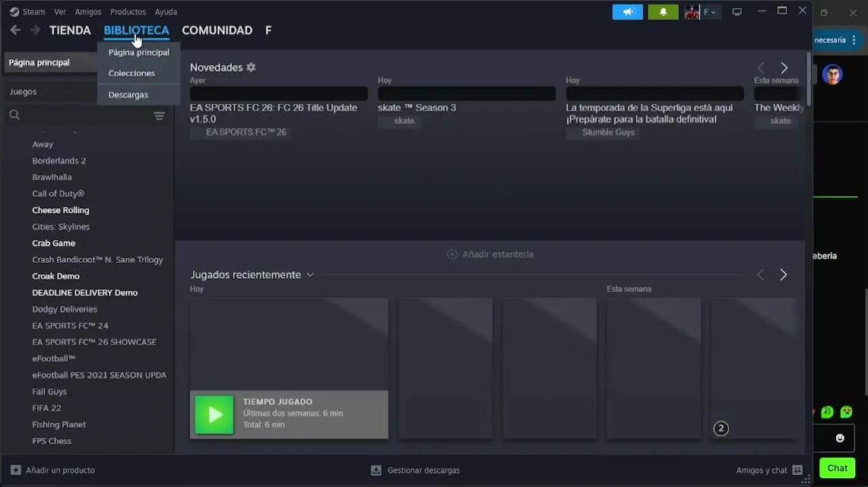Select Croak Demo in game list

click(x=56, y=276)
